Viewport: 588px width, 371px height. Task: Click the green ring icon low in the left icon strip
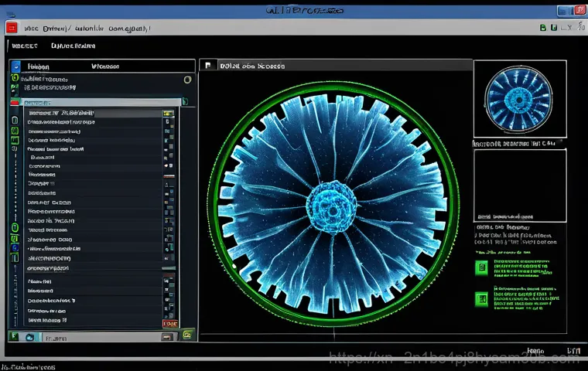click(15, 227)
